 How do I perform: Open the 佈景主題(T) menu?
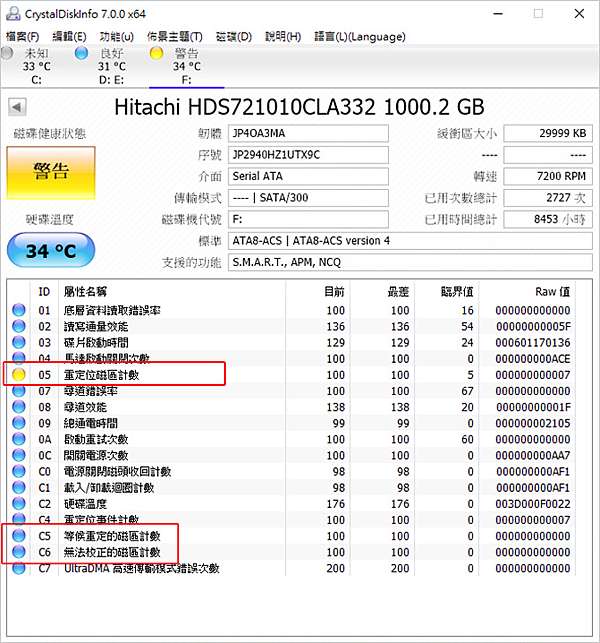175,36
